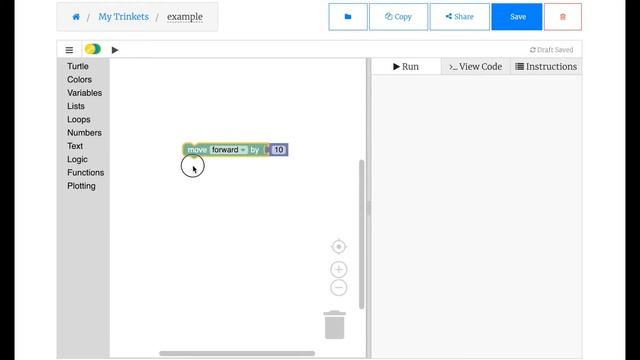Switch to the Run tab
The height and width of the screenshot is (360, 640).
[406, 67]
